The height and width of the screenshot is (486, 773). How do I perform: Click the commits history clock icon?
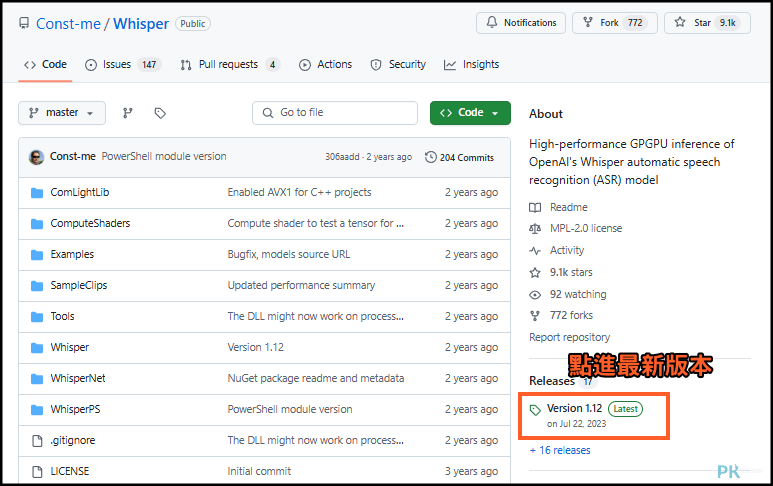click(430, 157)
